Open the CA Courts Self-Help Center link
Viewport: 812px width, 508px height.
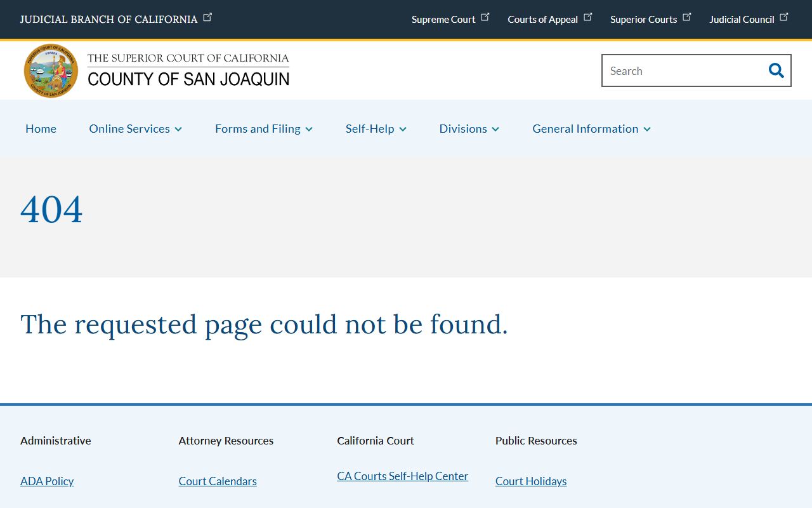click(403, 476)
